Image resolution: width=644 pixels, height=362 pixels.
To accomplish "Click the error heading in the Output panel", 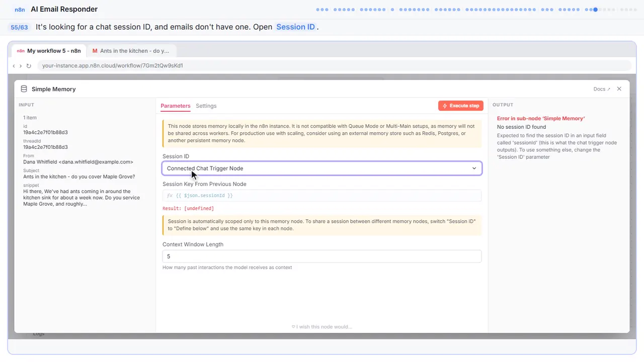I will click(x=541, y=119).
